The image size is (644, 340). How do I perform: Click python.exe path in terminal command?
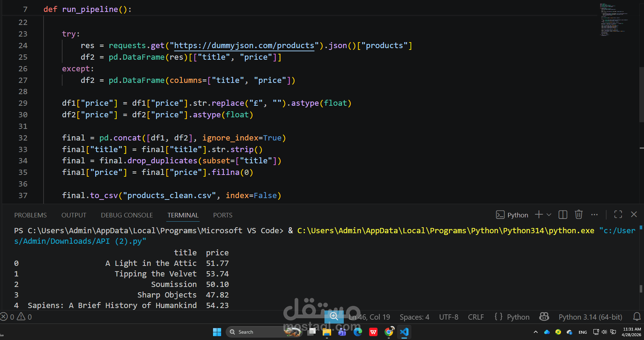(446, 231)
